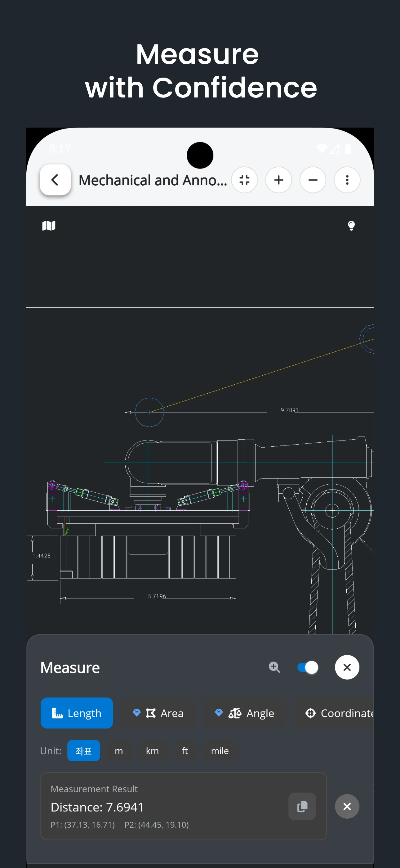Clear the measurement result
This screenshot has width=400, height=868.
347,806
